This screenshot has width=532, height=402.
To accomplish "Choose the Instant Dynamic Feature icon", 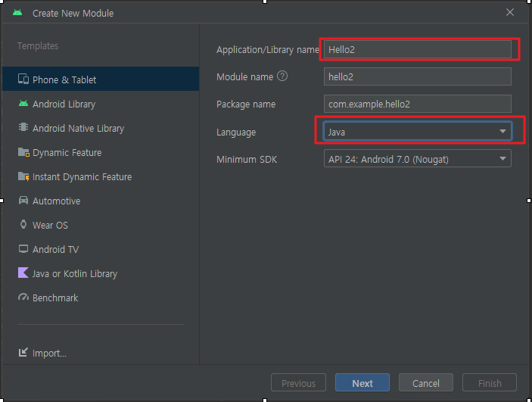I will 23,176.
